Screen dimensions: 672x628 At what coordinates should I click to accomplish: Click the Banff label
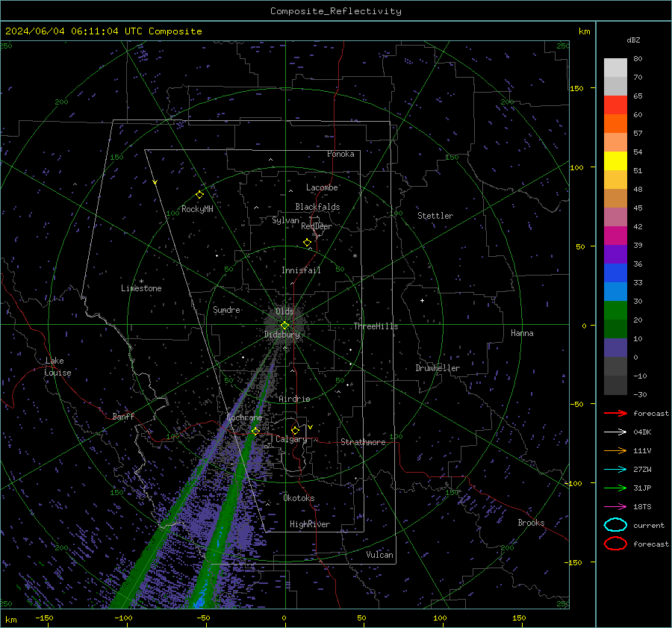123,416
